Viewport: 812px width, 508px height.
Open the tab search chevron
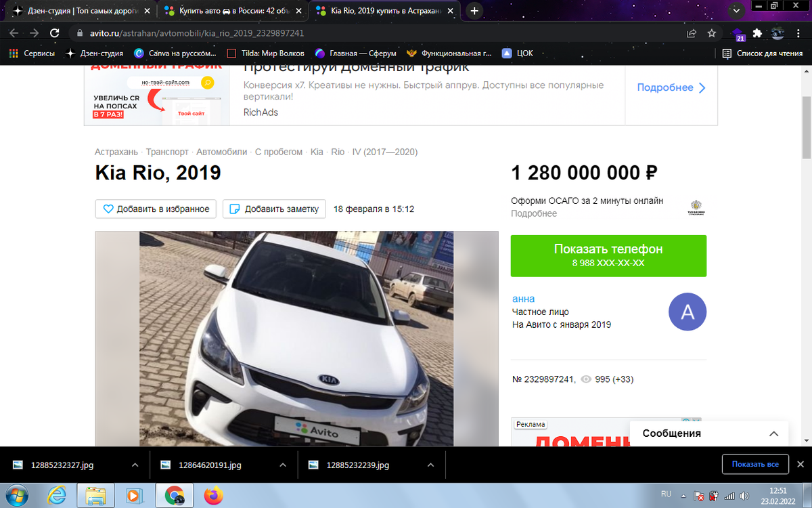736,10
